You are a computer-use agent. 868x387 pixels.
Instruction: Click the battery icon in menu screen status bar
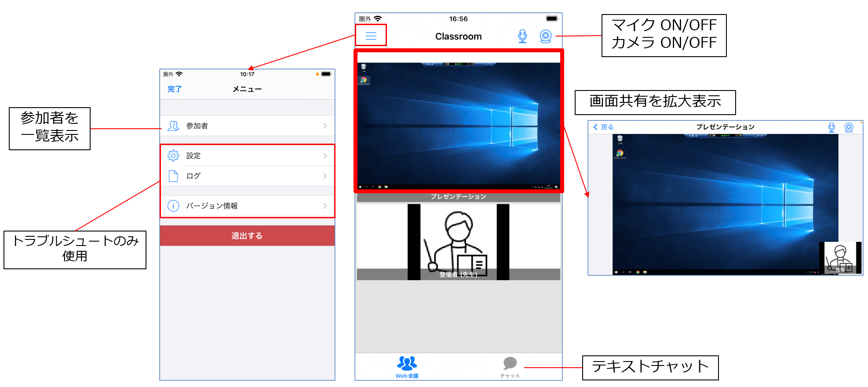click(x=326, y=74)
